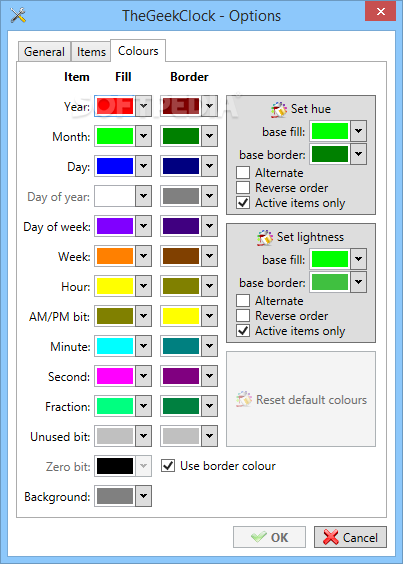403x564 pixels.
Task: Click the red Year fill swatch
Action: (115, 106)
